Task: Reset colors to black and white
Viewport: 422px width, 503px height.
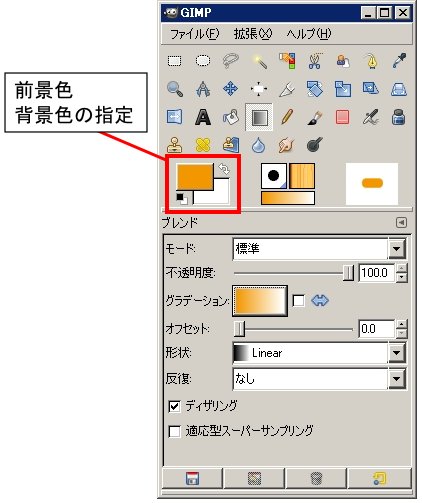Action: [x=182, y=199]
